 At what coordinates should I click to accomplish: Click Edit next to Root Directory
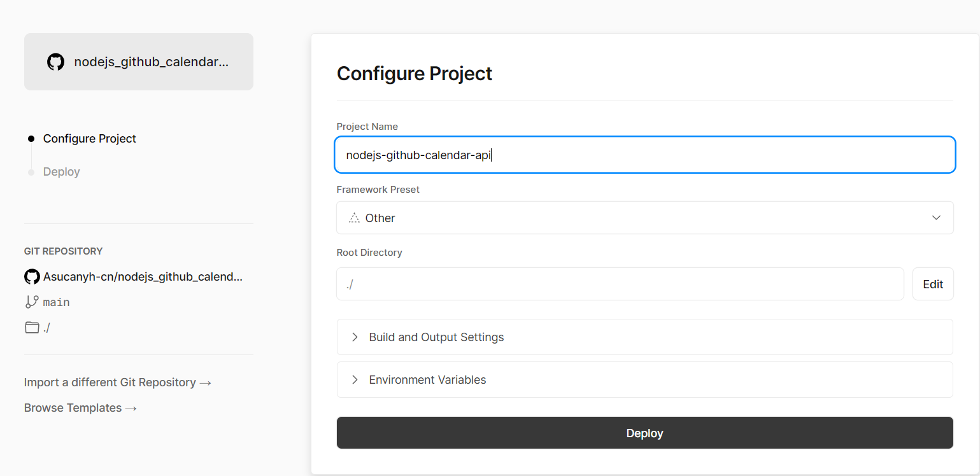point(933,284)
